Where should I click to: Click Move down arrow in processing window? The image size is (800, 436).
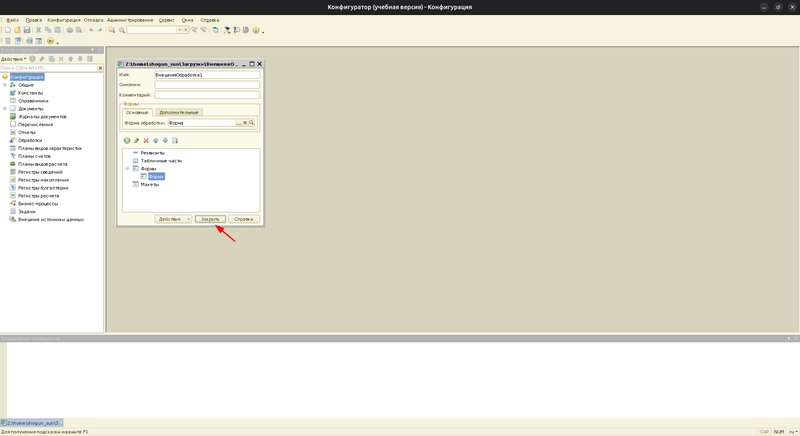pos(165,140)
